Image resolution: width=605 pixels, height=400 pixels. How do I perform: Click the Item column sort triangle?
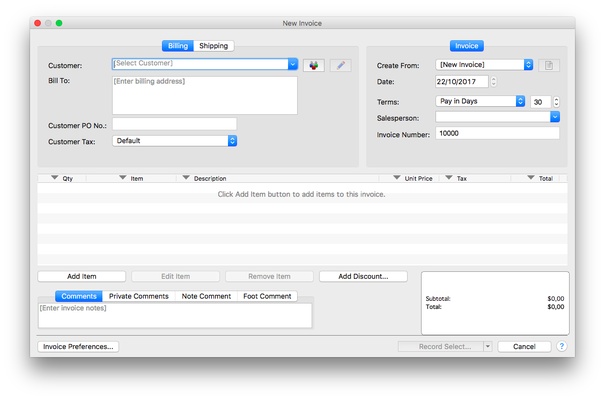point(123,177)
